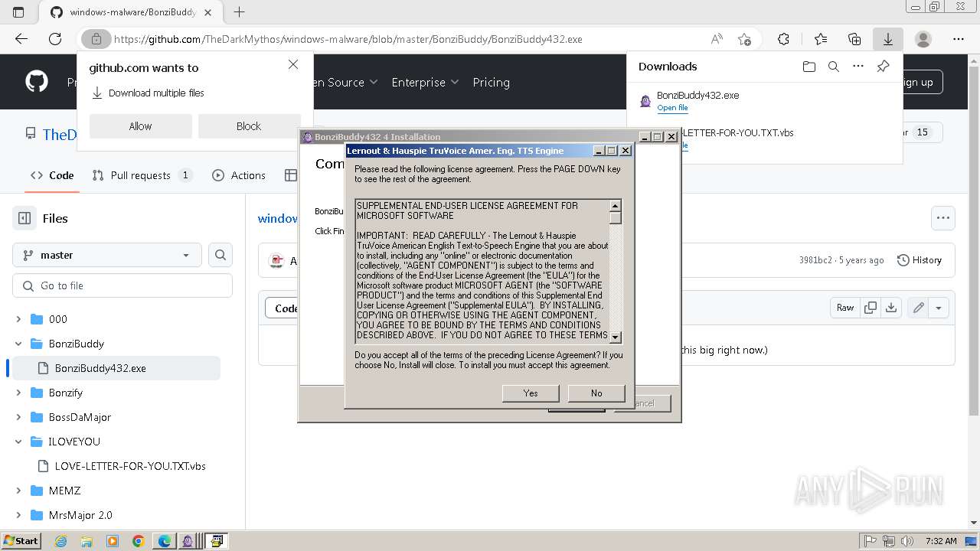
Task: Click the Start button
Action: (x=21, y=541)
